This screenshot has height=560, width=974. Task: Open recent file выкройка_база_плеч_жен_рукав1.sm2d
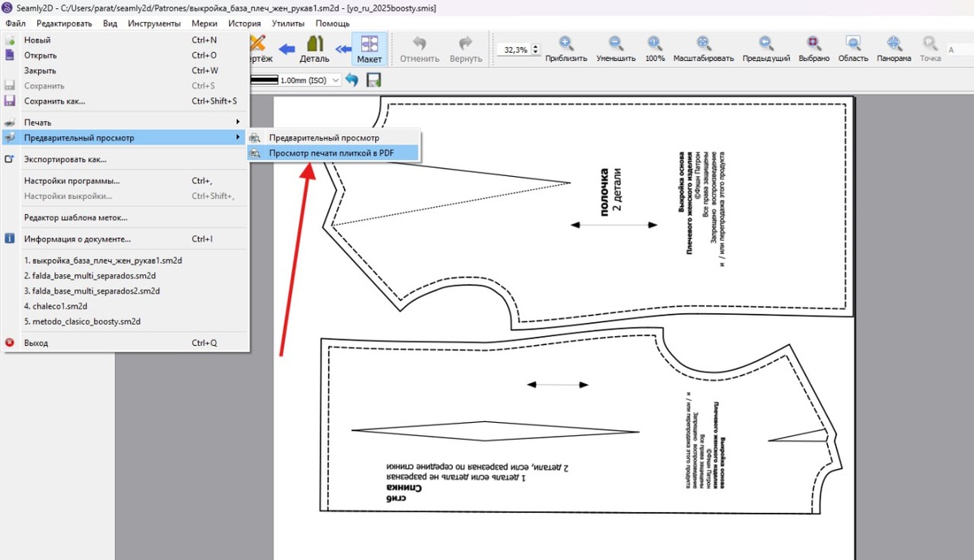click(125, 261)
